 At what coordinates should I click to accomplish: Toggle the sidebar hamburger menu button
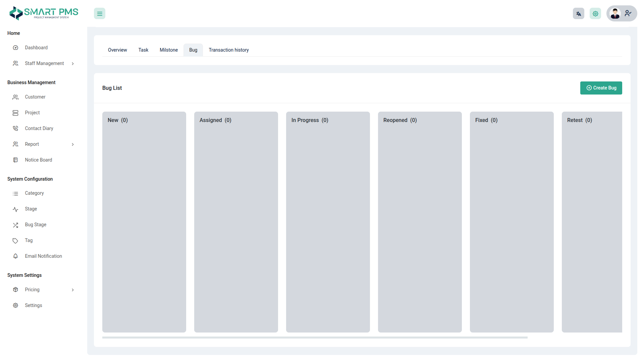(x=100, y=14)
